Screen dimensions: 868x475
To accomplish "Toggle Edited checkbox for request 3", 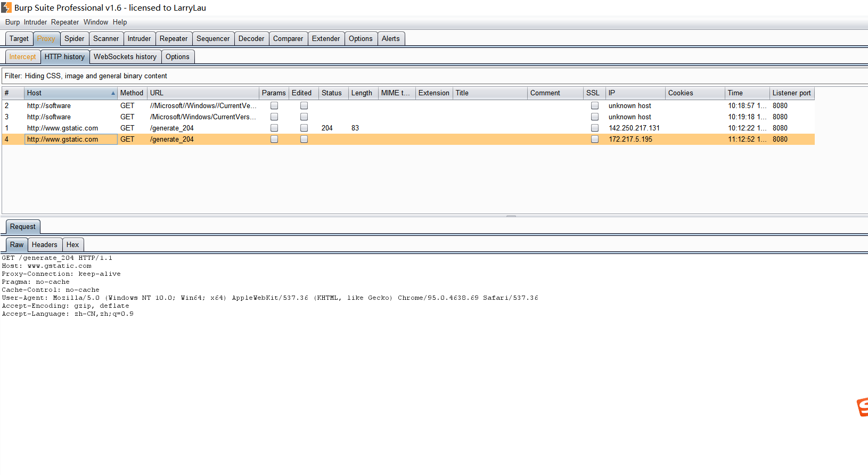I will [304, 117].
